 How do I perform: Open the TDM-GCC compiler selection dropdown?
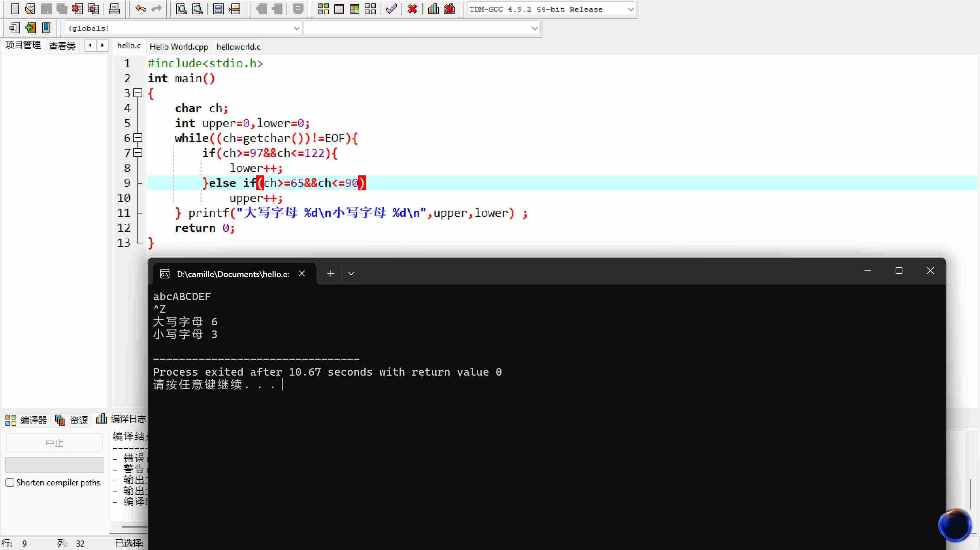click(x=630, y=9)
